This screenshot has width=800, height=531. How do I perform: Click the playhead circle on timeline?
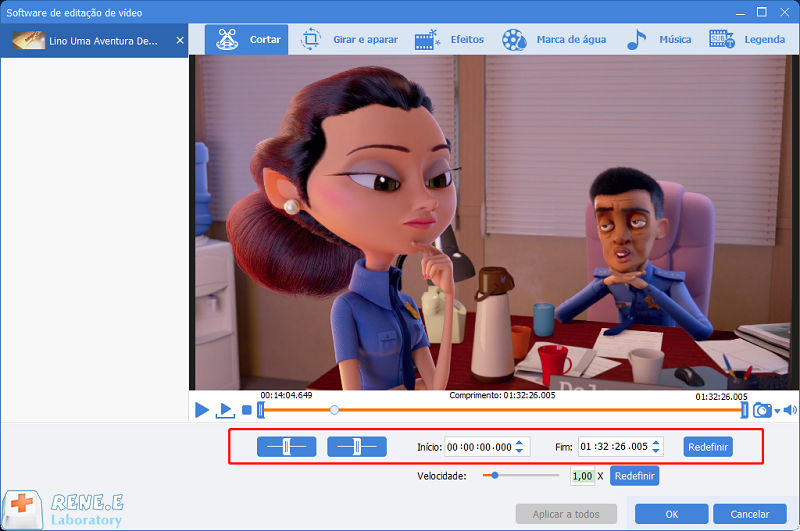point(334,410)
